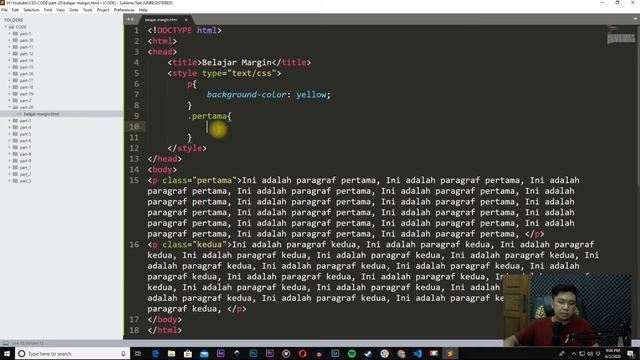Viewport: 640px width, 360px height.
Task: Click the part-17 folder icon
Action: point(15,80)
